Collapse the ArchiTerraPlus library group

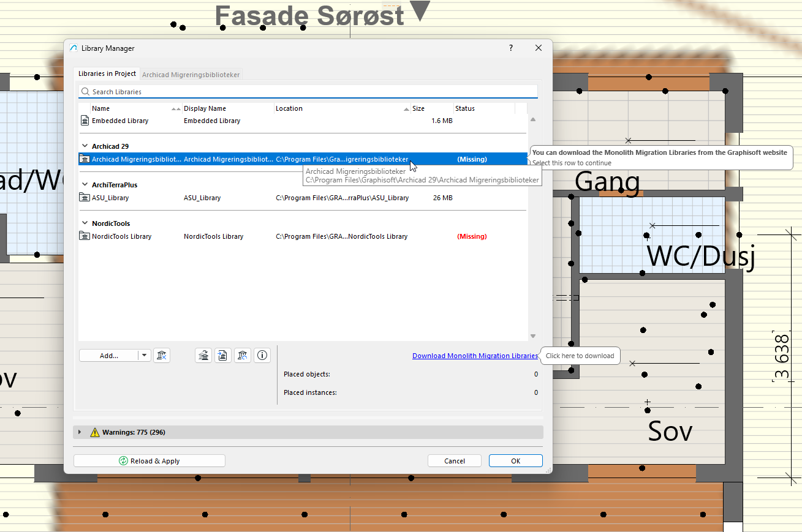pyautogui.click(x=85, y=185)
